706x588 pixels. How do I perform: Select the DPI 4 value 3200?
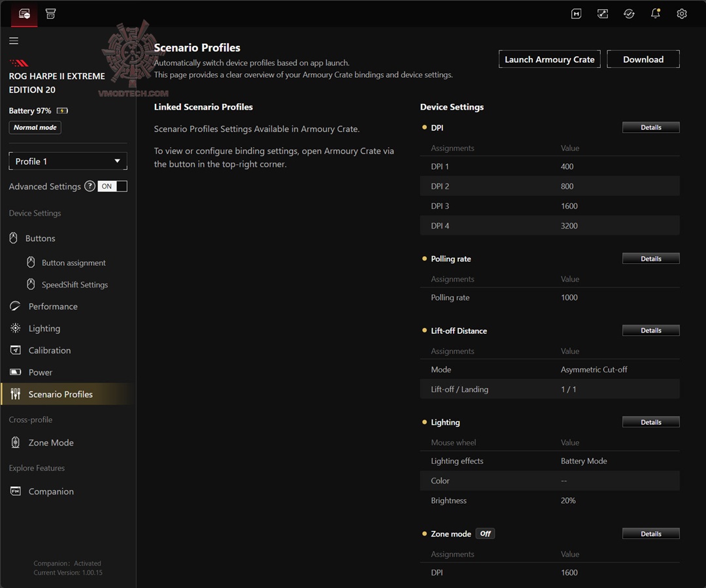[x=569, y=226]
